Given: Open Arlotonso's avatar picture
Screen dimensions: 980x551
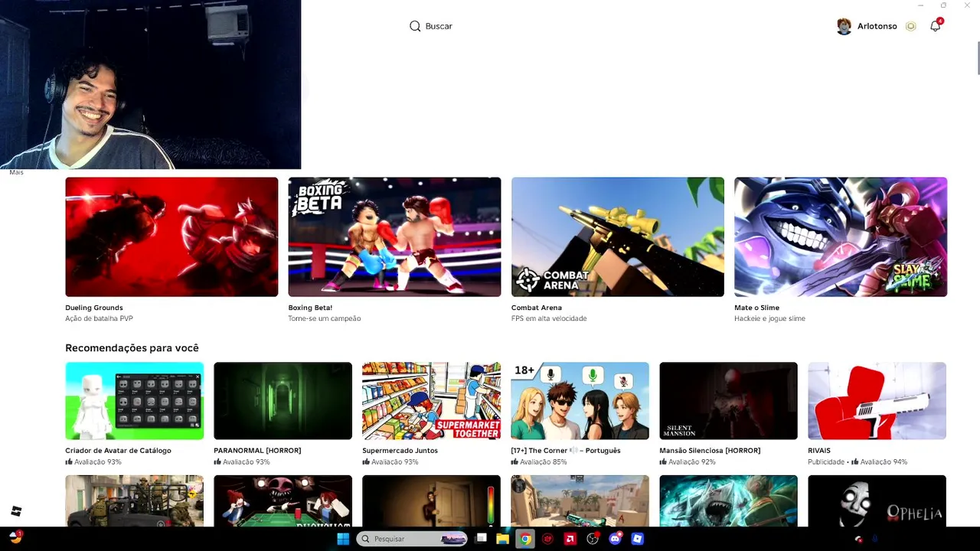Looking at the screenshot, I should point(844,26).
